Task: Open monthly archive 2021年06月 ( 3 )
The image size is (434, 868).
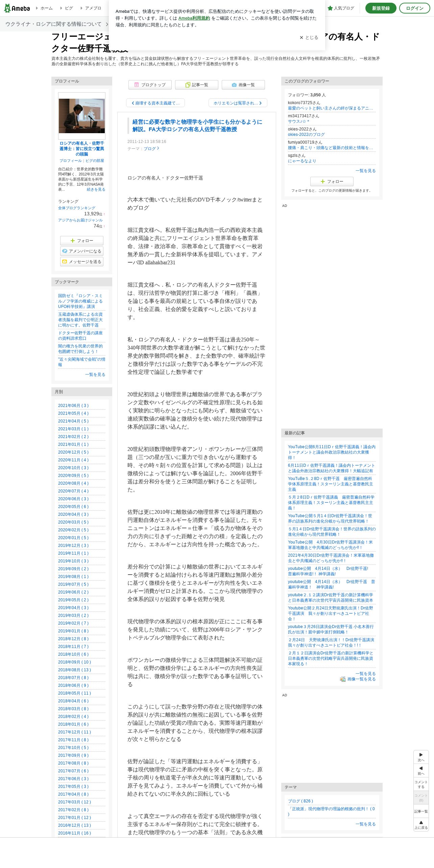Action: click(x=73, y=406)
